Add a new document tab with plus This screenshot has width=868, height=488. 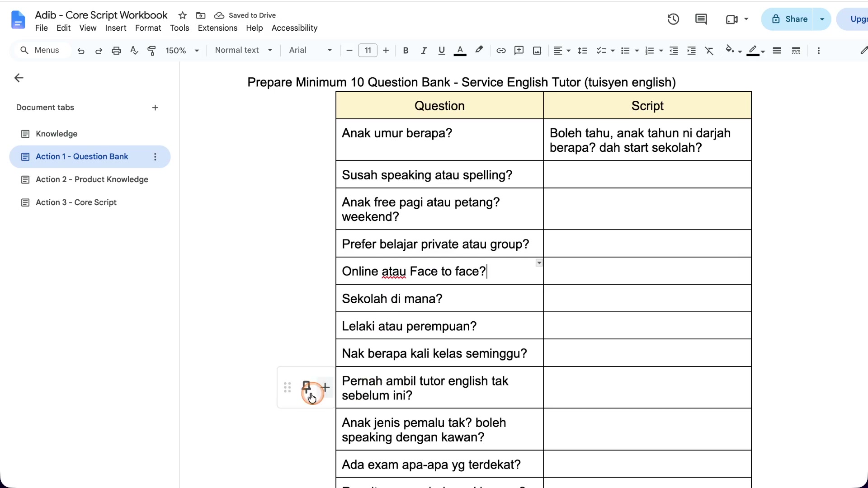coord(155,108)
